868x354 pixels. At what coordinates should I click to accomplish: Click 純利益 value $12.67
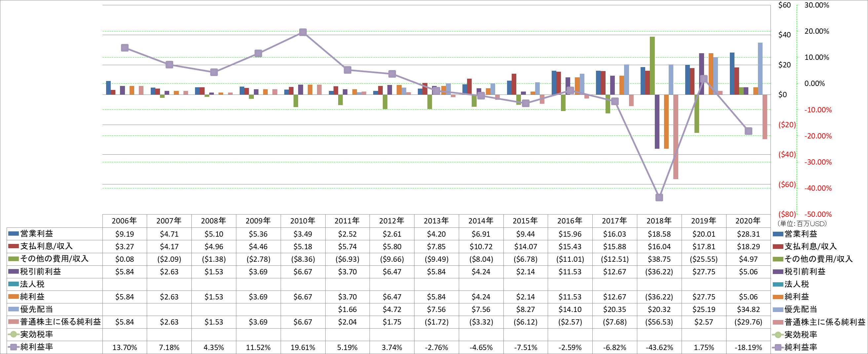(x=614, y=297)
